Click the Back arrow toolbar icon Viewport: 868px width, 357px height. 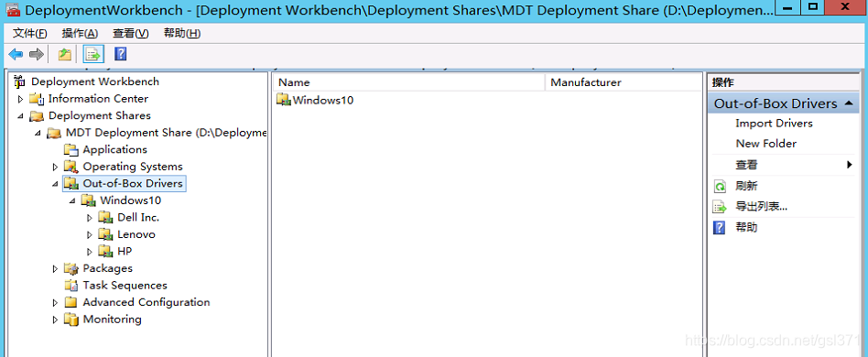[x=16, y=54]
